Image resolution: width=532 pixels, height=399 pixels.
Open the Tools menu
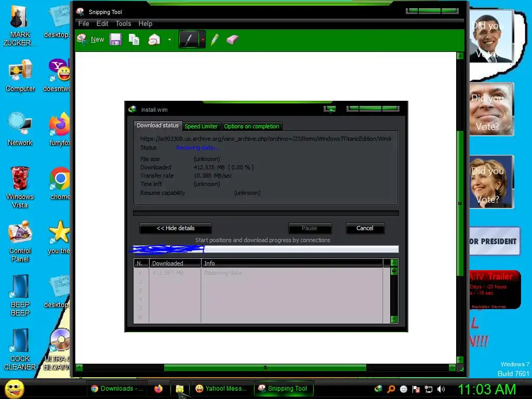[123, 23]
